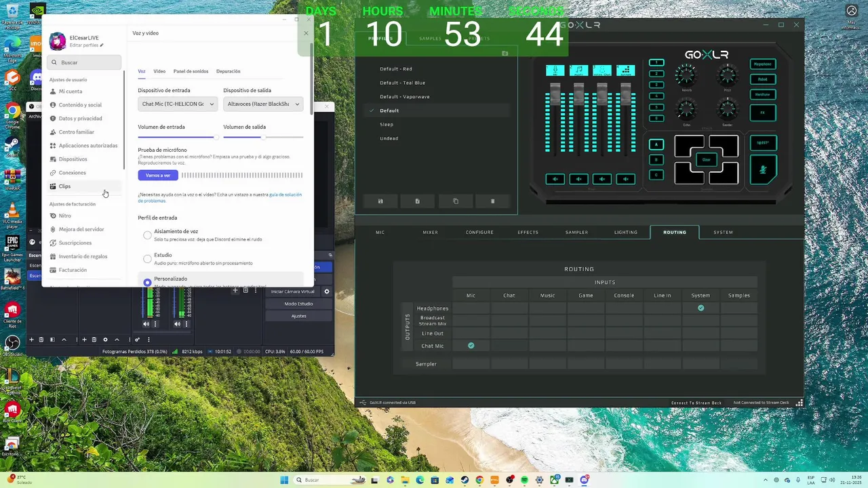
Task: Click the Windows Start button
Action: [x=284, y=480]
